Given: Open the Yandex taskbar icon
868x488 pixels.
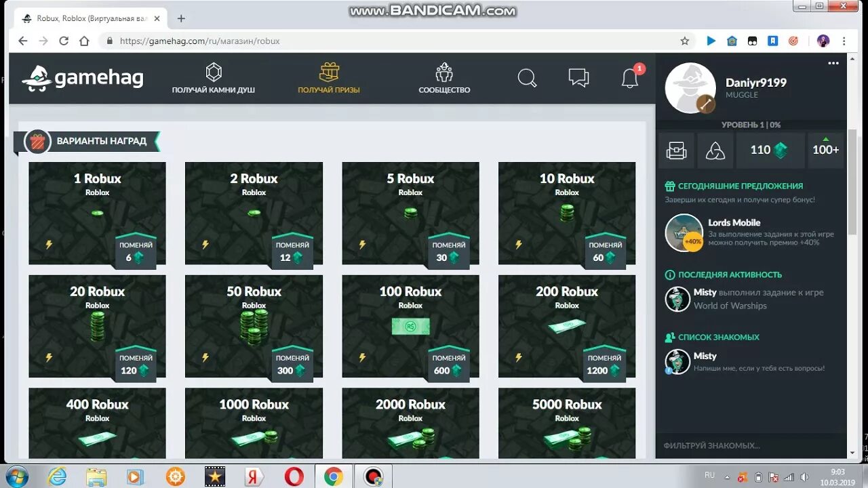Looking at the screenshot, I should pyautogui.click(x=254, y=476).
